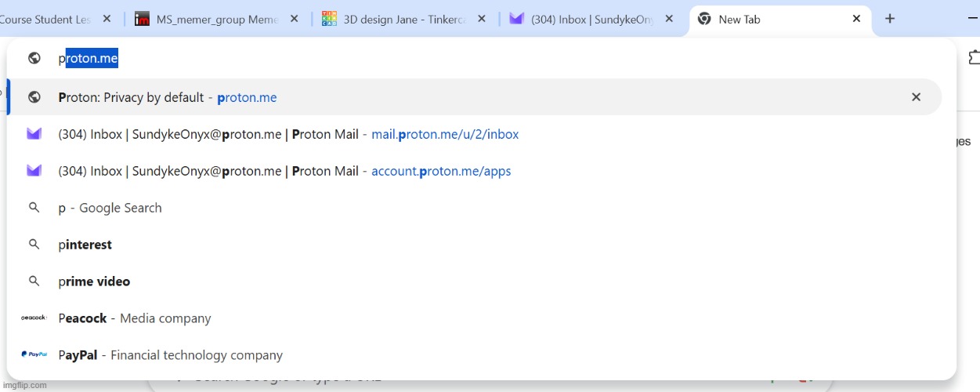Image resolution: width=980 pixels, height=392 pixels.
Task: Close the (304) Inbox Proton tab
Action: click(669, 19)
